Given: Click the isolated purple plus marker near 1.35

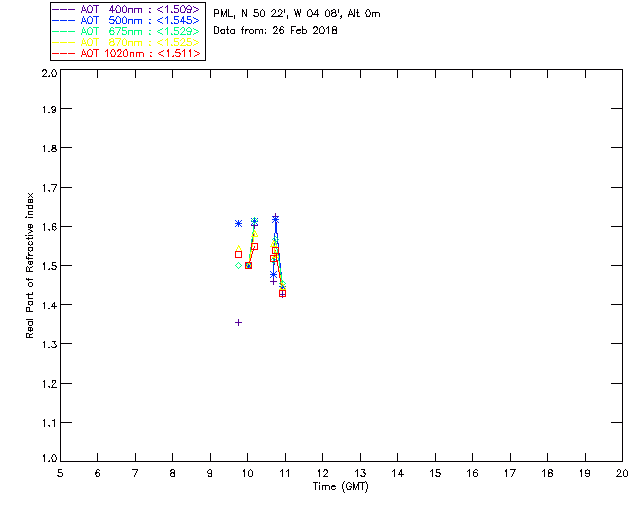Looking at the screenshot, I should (x=238, y=323).
